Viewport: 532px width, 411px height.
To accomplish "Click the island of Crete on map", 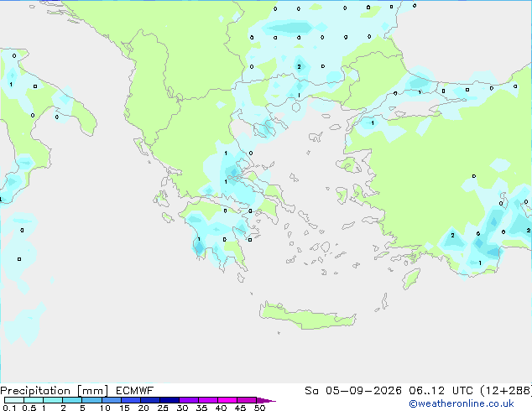I will 307,315.
